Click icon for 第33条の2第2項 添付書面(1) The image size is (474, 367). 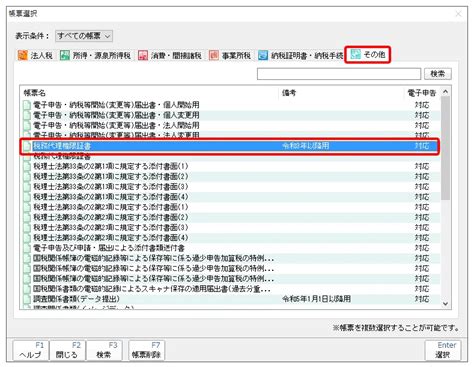point(27,207)
